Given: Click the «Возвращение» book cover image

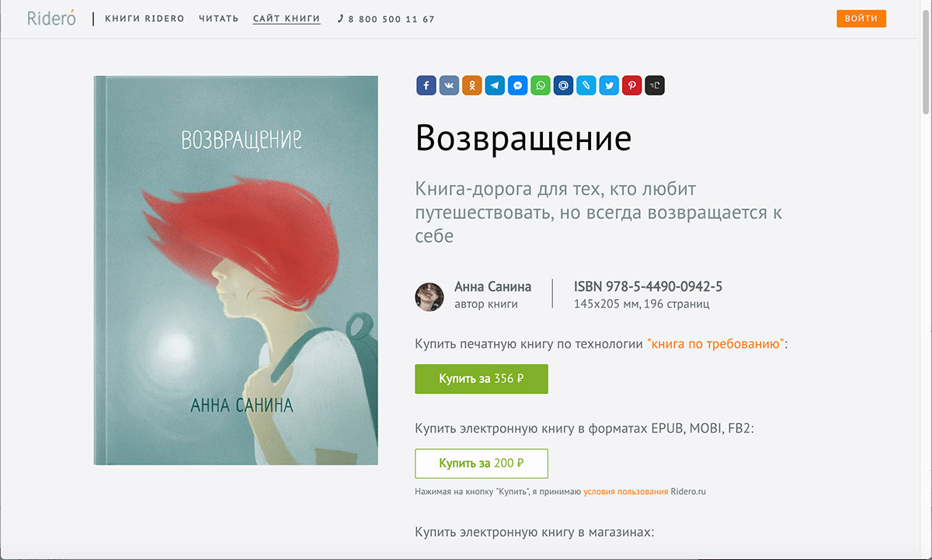Looking at the screenshot, I should coord(236,270).
